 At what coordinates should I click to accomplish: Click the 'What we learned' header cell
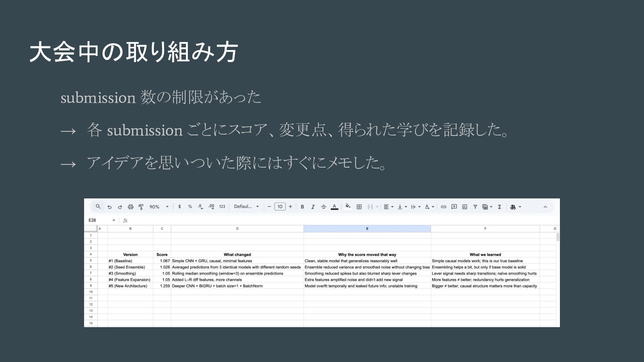pos(485,254)
